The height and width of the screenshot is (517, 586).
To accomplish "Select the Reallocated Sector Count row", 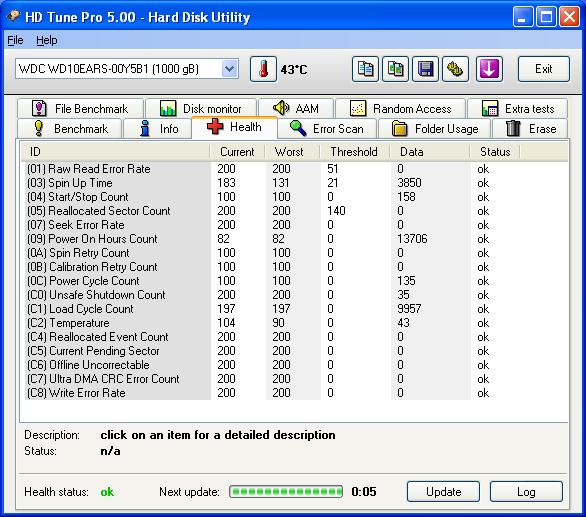I will 295,211.
